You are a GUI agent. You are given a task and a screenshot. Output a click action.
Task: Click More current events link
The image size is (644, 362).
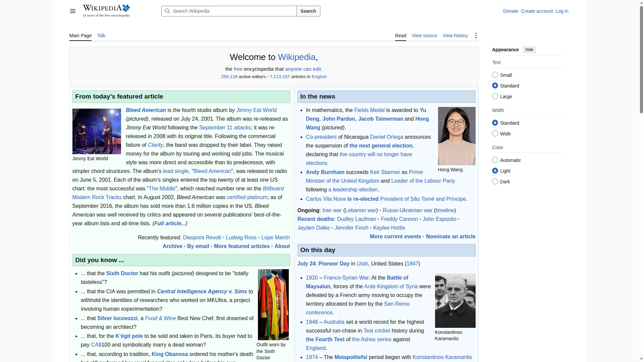395,236
